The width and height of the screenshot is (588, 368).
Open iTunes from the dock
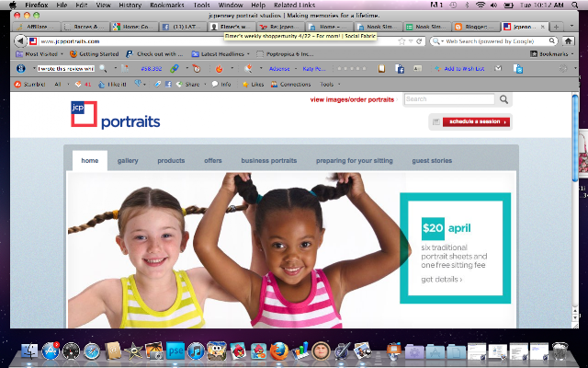(196, 351)
